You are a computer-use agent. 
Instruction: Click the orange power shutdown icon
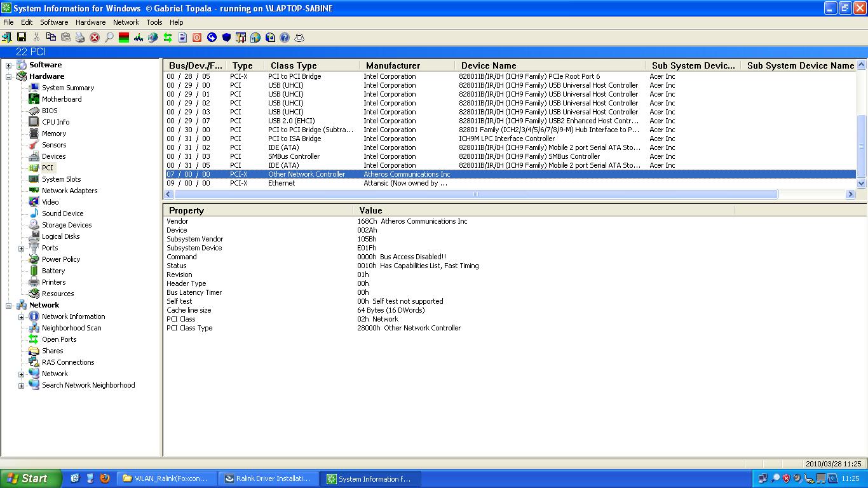[x=197, y=37]
